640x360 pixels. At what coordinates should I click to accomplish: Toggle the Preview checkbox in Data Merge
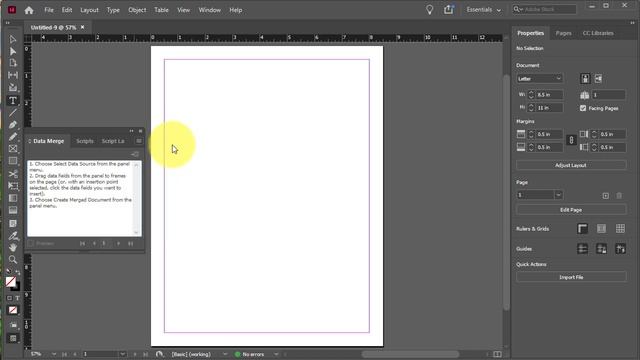point(31,244)
